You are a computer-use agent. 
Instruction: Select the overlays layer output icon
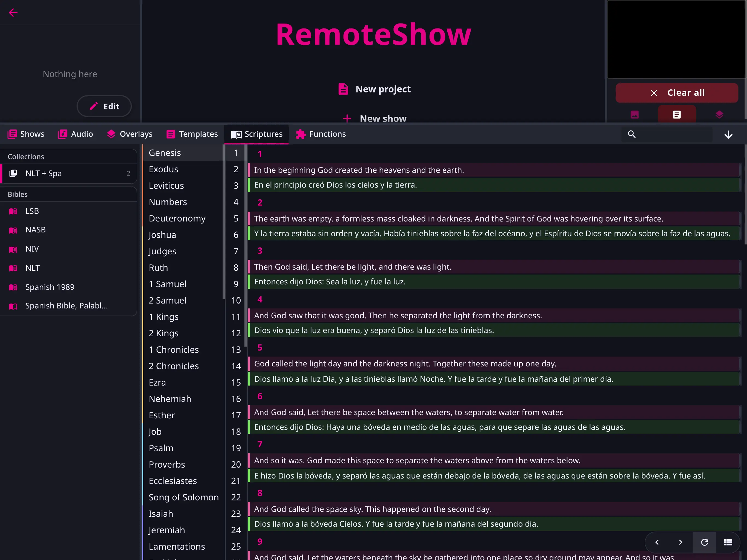pos(719,115)
